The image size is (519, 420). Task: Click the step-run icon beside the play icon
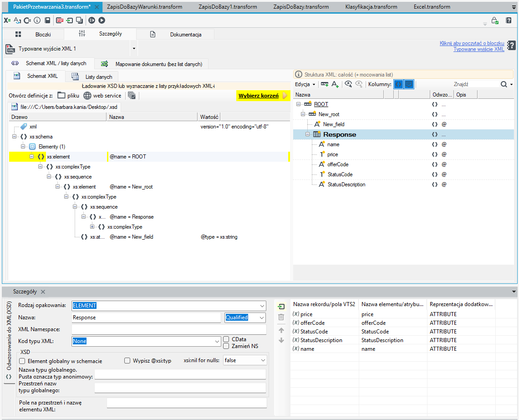click(x=92, y=20)
